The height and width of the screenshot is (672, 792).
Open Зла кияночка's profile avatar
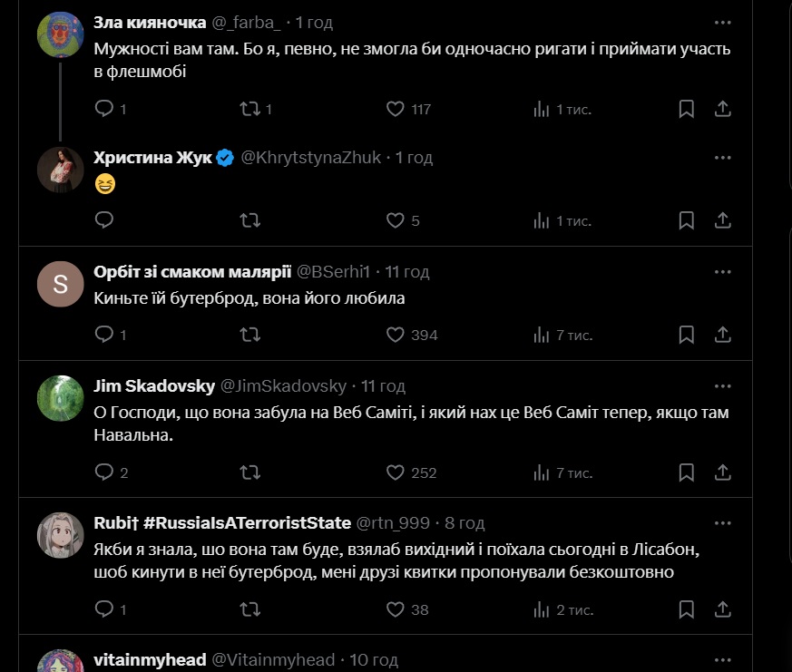click(61, 34)
